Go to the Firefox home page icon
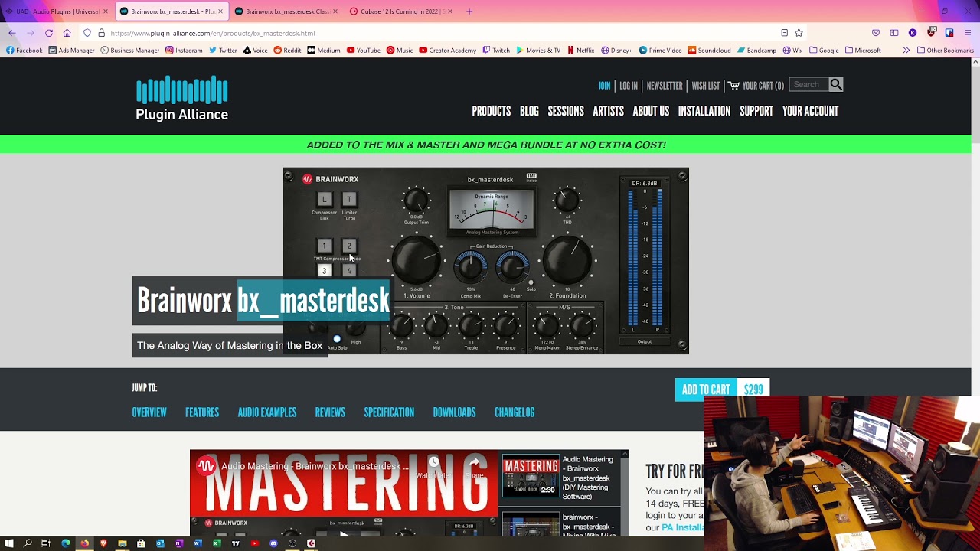Viewport: 980px width, 551px height. tap(67, 33)
